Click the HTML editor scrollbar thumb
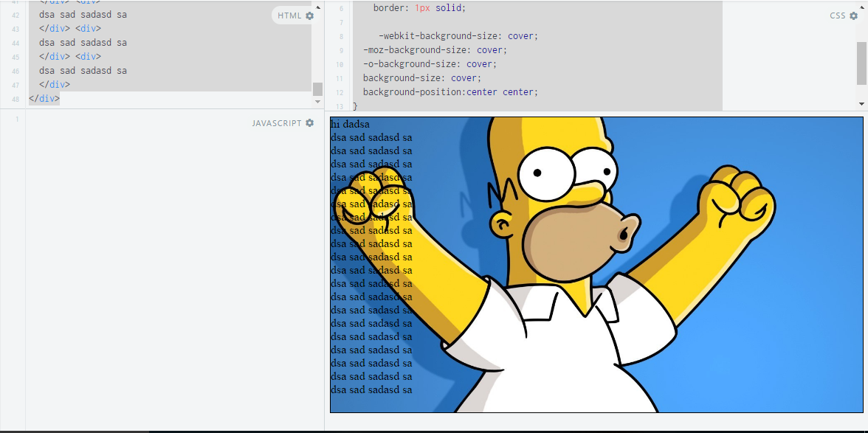Screen dimensions: 868x433 click(x=317, y=89)
